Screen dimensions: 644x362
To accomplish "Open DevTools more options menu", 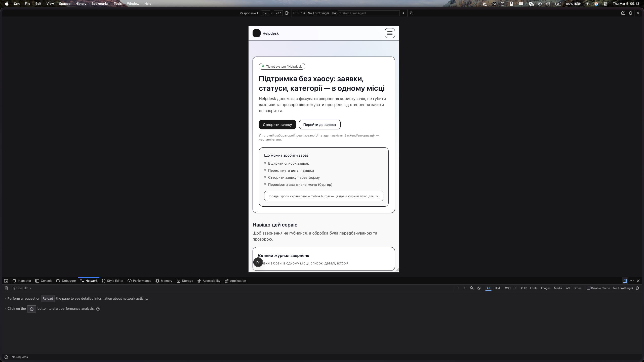I will tap(632, 281).
